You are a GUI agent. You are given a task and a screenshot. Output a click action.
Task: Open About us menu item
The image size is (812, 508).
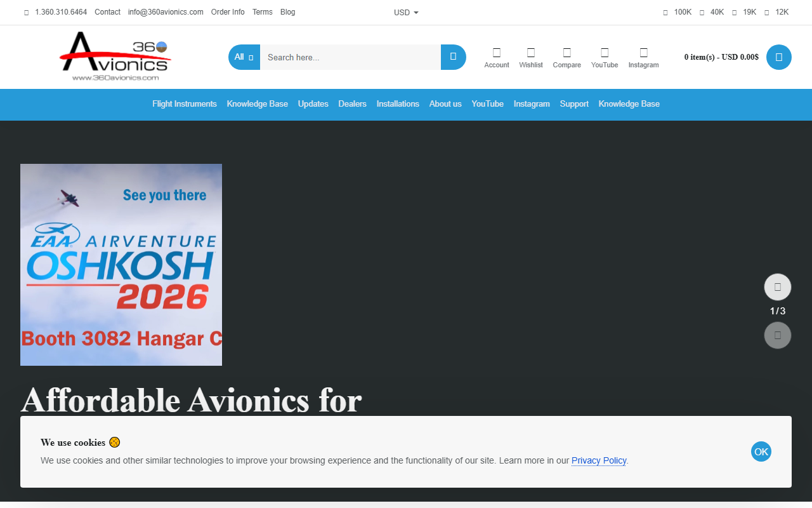(445, 104)
